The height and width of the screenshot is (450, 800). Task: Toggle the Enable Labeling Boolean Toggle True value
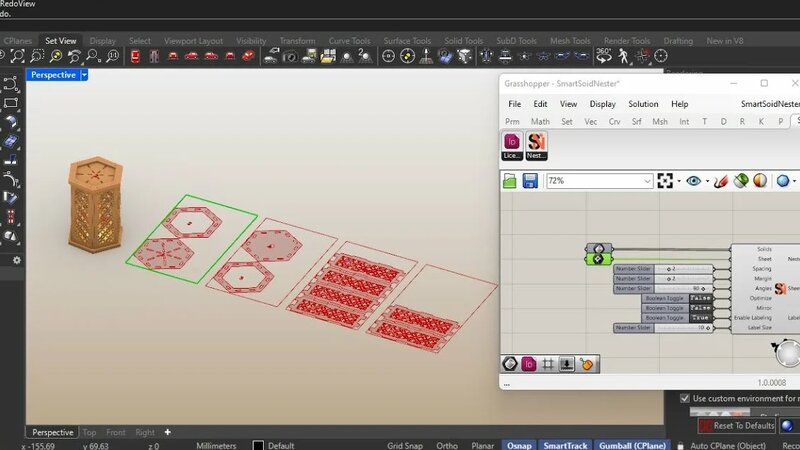[x=700, y=317]
